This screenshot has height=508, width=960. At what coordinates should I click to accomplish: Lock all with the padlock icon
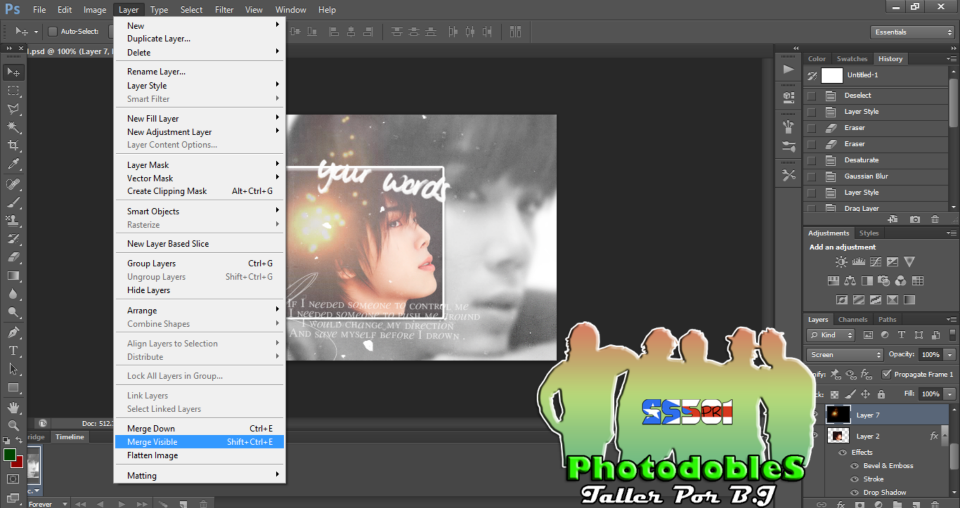(x=881, y=394)
